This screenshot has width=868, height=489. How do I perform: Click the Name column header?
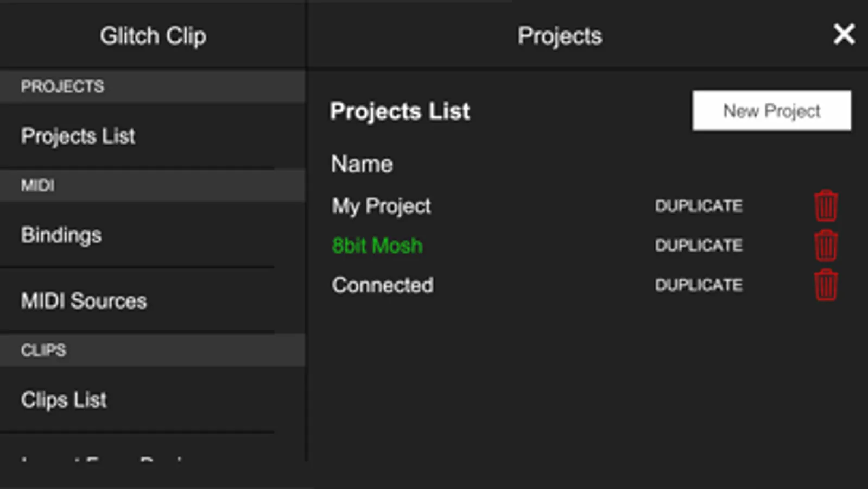(362, 164)
